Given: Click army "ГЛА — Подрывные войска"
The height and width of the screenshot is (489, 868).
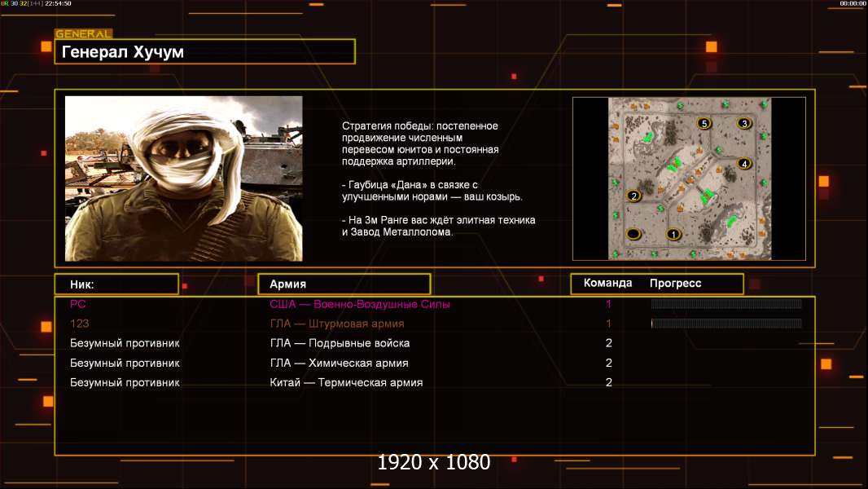Looking at the screenshot, I should 340,343.
